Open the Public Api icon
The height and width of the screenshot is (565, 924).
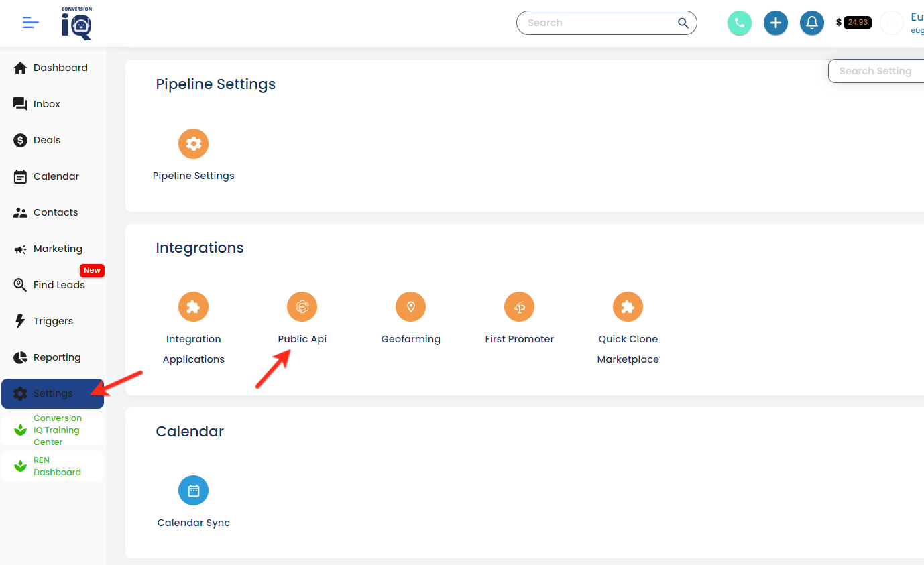pyautogui.click(x=302, y=307)
